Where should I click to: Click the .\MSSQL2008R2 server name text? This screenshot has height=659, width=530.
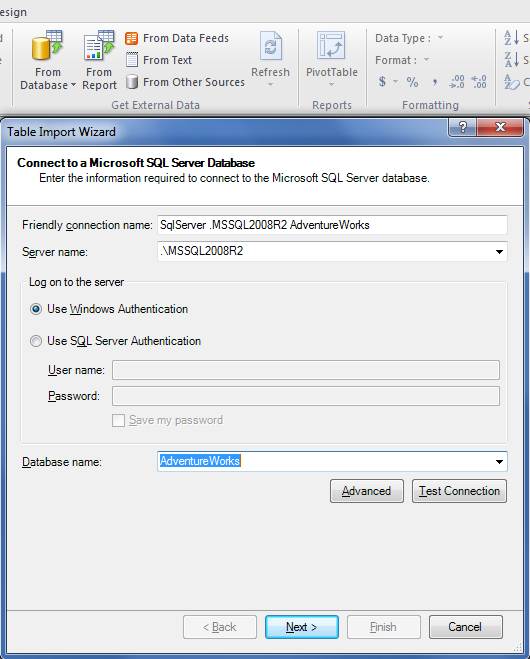(201, 251)
